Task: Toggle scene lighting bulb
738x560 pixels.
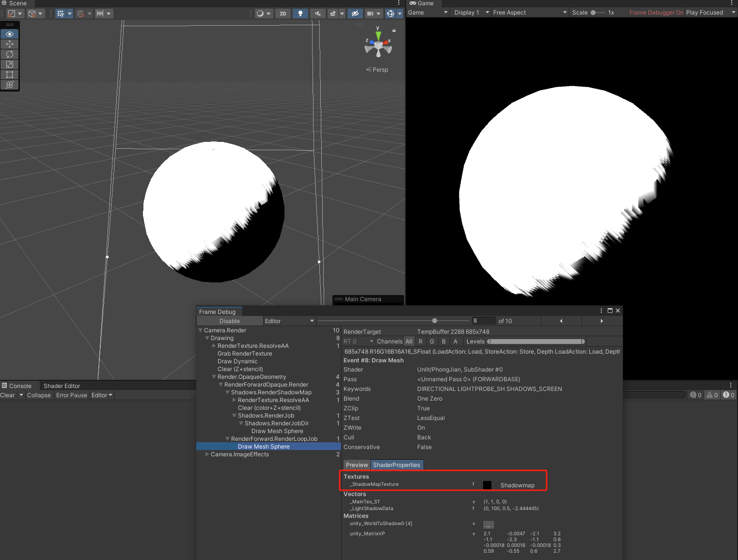Action: pos(300,14)
